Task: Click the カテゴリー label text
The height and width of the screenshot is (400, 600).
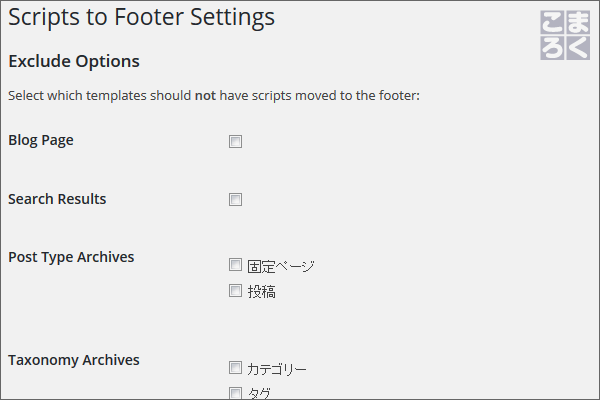Action: [277, 369]
